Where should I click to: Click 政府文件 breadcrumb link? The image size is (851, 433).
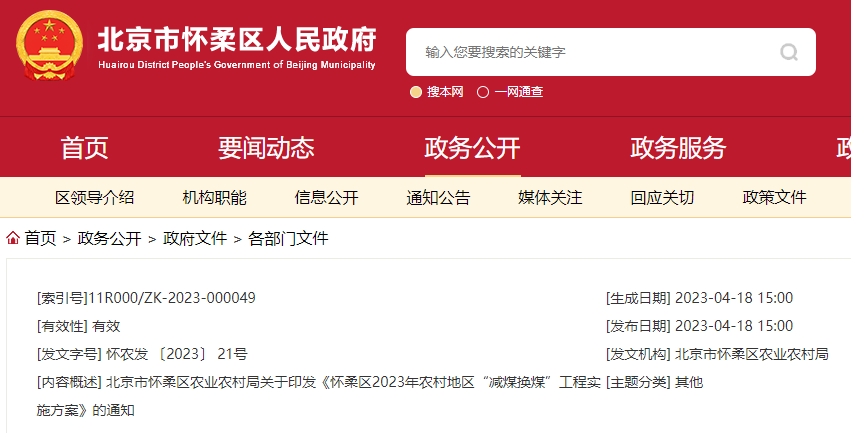point(195,238)
